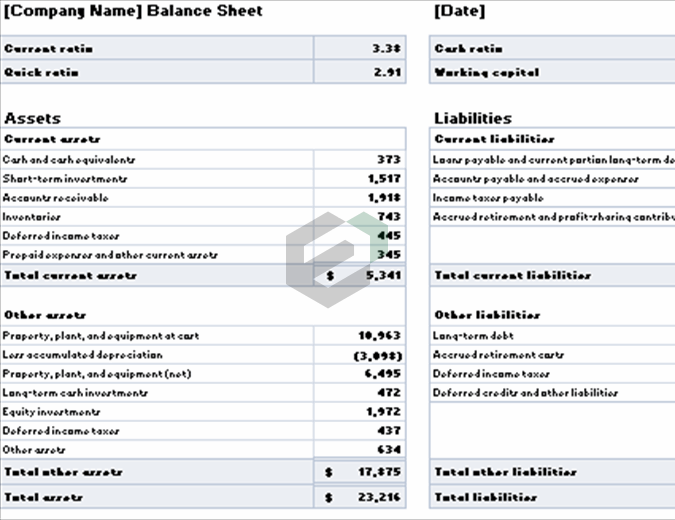
Task: Click the Quick ratio value 2.91
Action: click(387, 72)
